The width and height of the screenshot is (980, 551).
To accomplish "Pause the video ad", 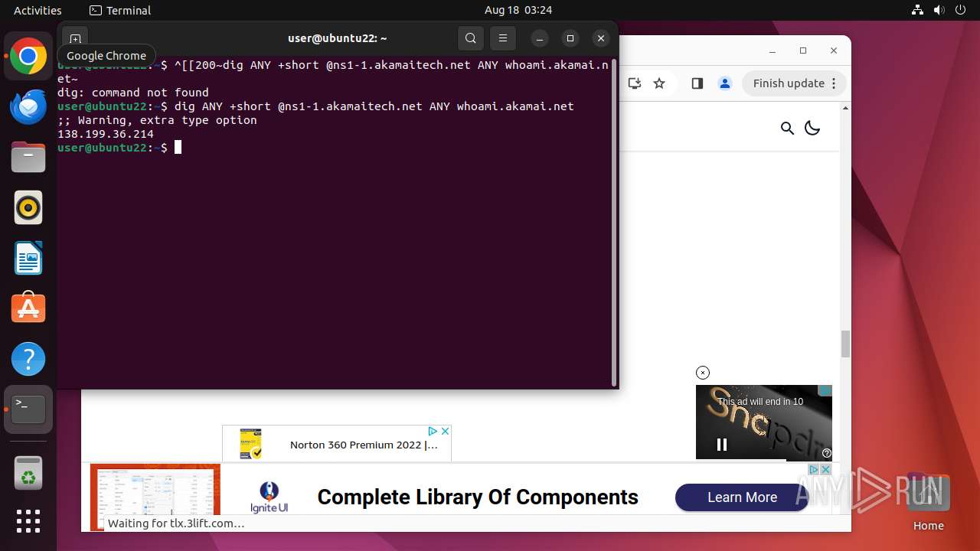I will coord(722,445).
